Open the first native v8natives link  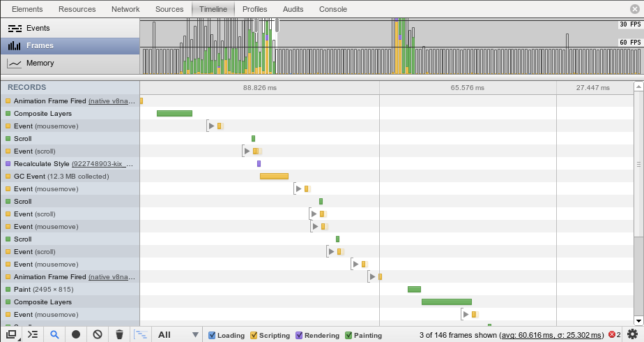click(112, 101)
